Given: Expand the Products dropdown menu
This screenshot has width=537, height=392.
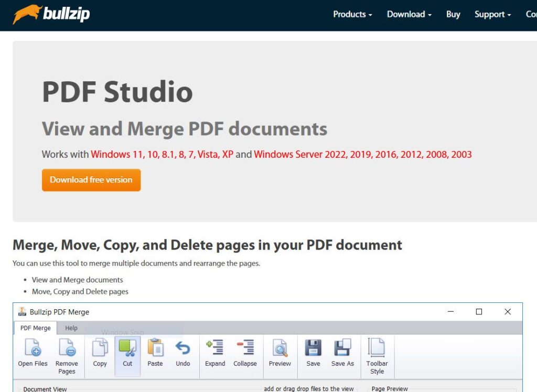Looking at the screenshot, I should point(352,15).
